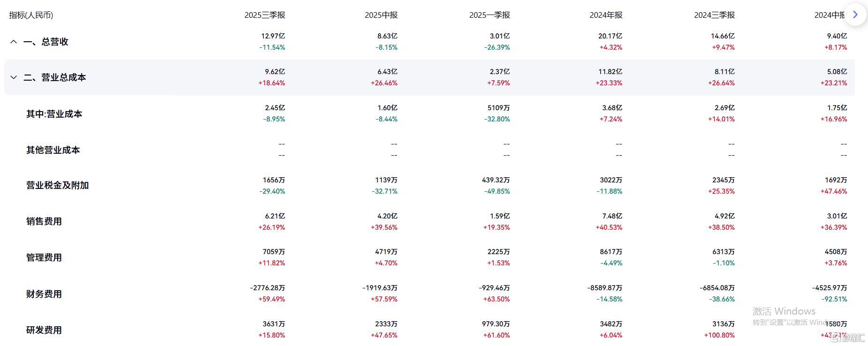Click the downward chevron icon beside 营业总成本
Image resolution: width=868 pixels, height=346 pixels.
coord(13,77)
